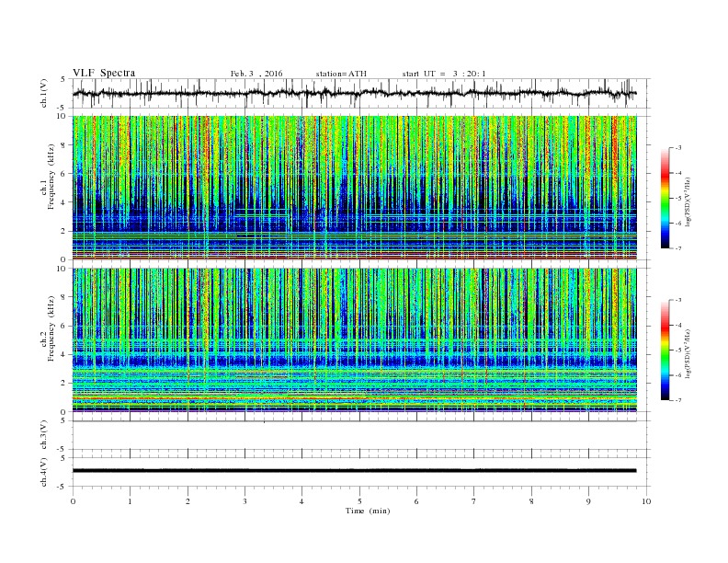This screenshot has width=728, height=563.
Task: Click the "8" tick on time axis
Action: pos(531,501)
